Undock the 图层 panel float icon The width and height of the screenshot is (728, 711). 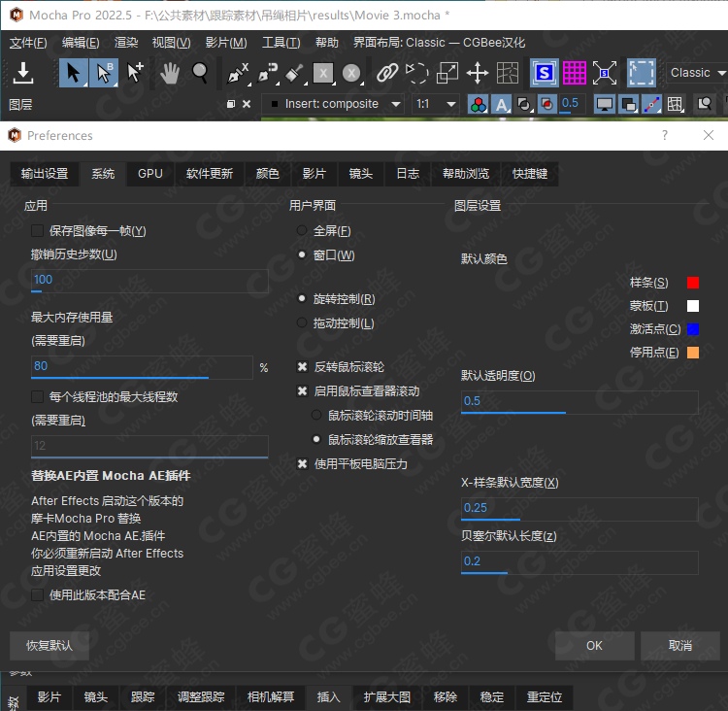tap(231, 104)
